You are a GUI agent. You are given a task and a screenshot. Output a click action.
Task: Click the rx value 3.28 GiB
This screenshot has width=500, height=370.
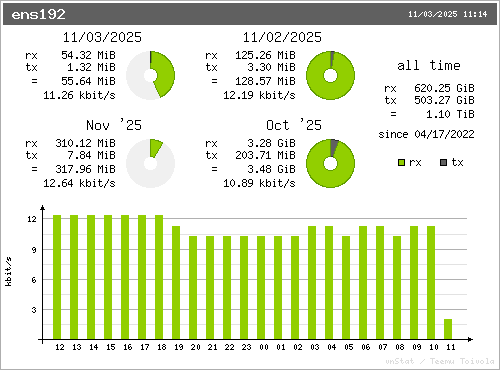(x=271, y=143)
